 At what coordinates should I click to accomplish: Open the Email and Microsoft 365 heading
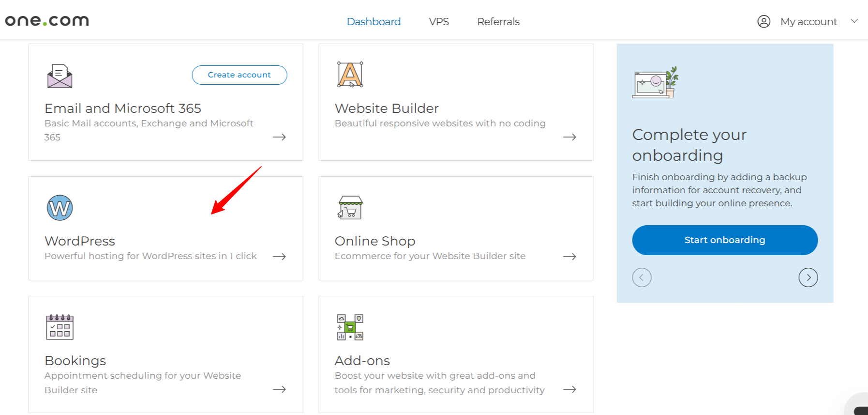point(123,108)
